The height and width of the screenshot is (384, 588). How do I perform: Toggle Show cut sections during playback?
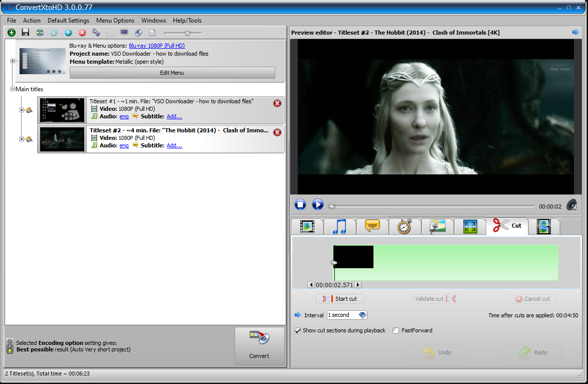point(298,330)
